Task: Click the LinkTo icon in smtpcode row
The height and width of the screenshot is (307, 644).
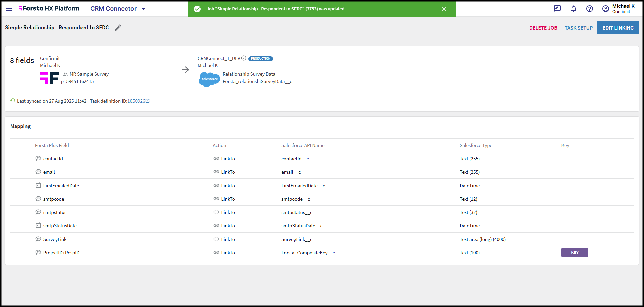Action: (216, 199)
